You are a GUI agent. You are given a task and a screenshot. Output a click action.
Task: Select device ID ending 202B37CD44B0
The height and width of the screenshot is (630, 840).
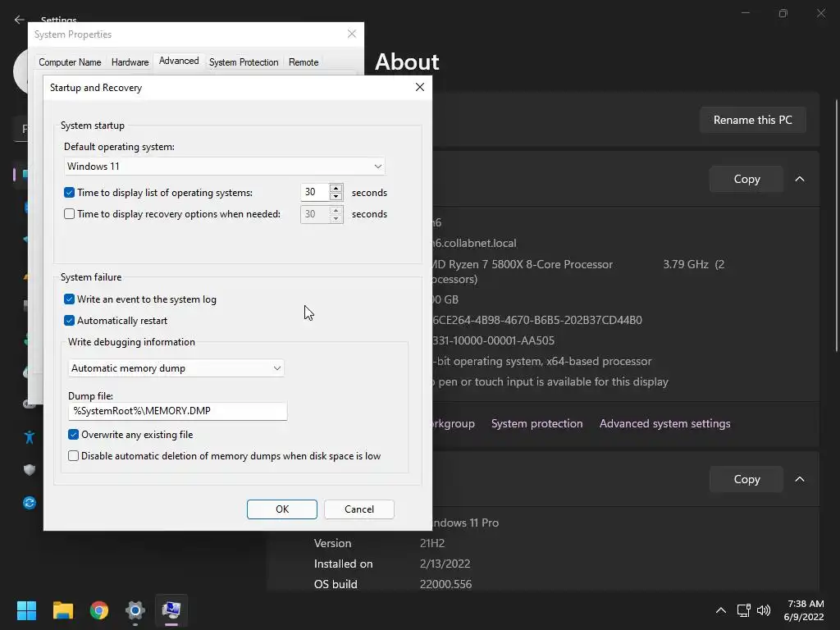537,320
